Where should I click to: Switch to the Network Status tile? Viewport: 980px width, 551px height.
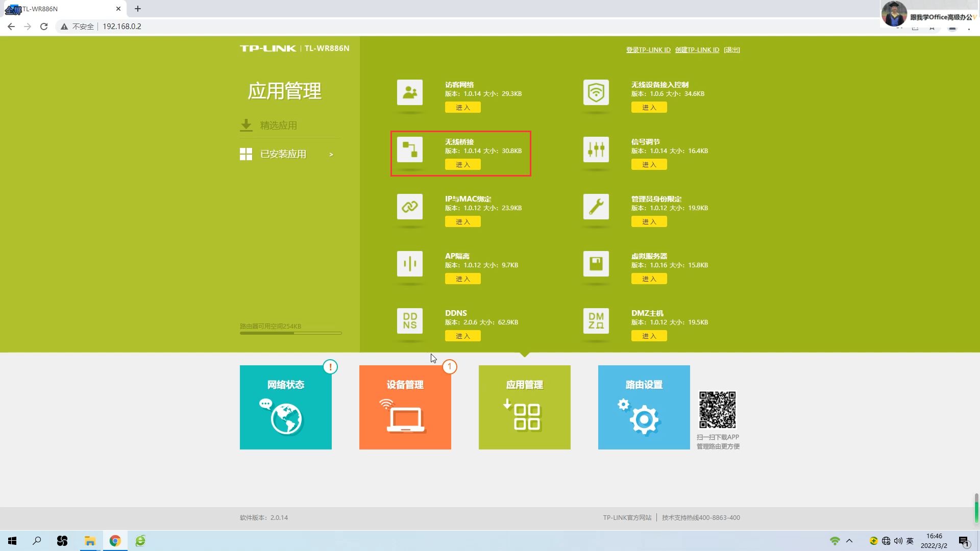286,407
